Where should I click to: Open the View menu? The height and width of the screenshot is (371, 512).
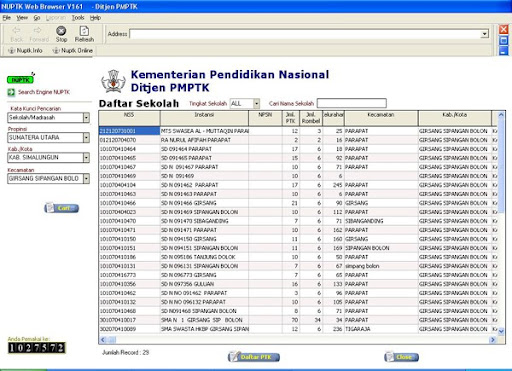[22, 18]
